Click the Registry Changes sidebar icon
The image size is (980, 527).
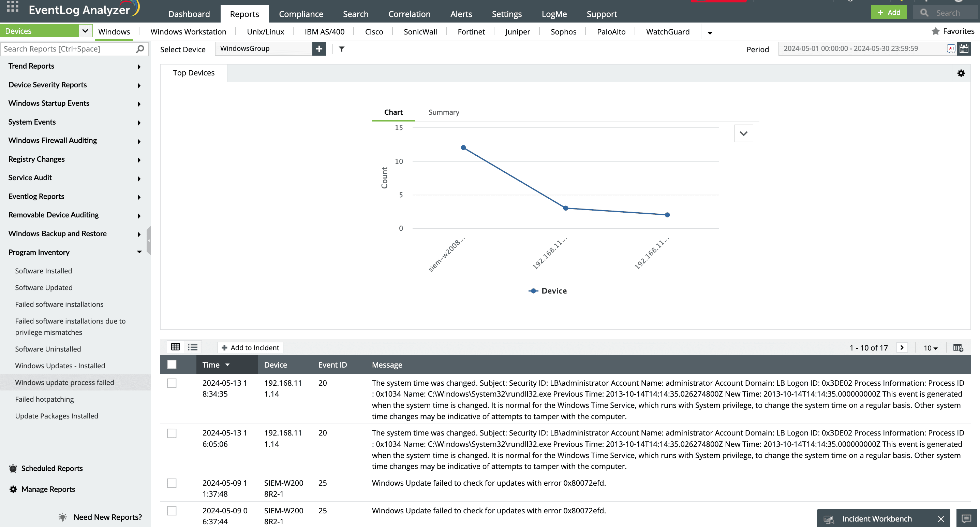click(x=37, y=158)
